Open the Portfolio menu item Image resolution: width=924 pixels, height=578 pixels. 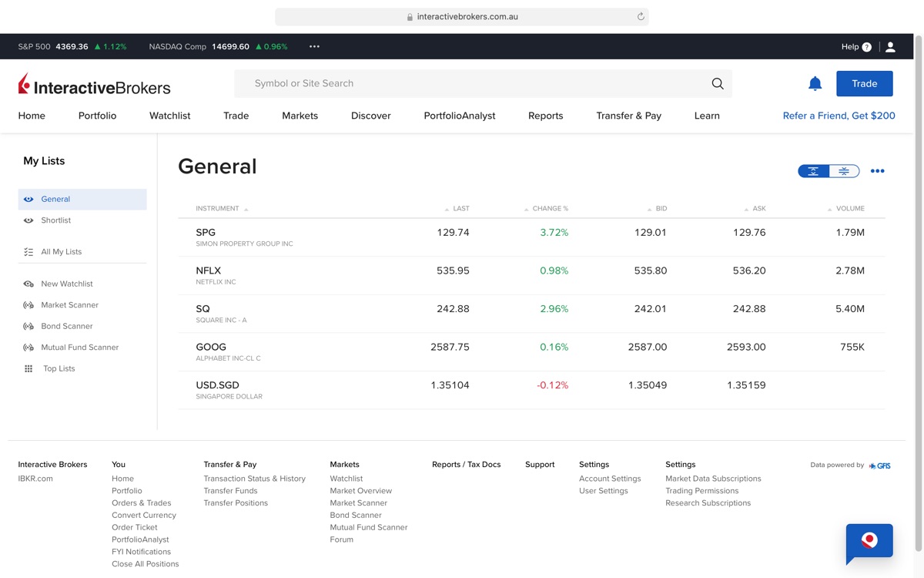click(97, 116)
